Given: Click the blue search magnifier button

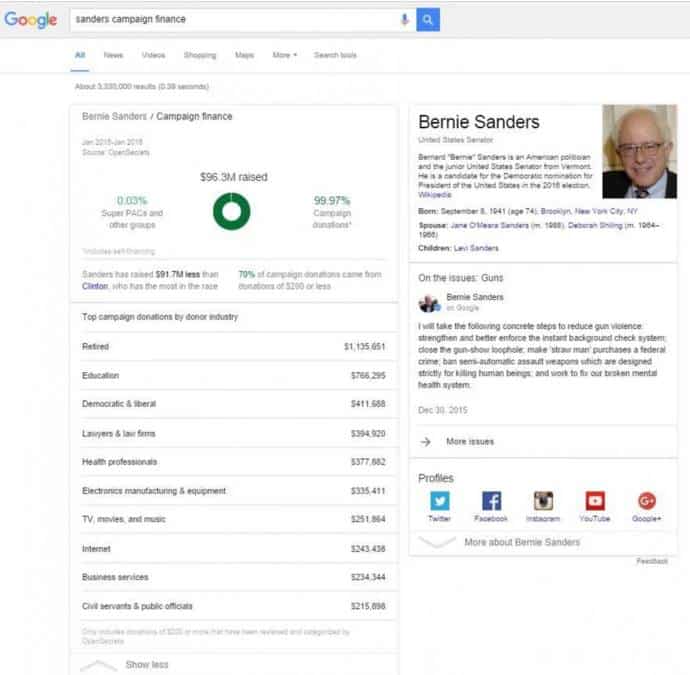Looking at the screenshot, I should [428, 19].
